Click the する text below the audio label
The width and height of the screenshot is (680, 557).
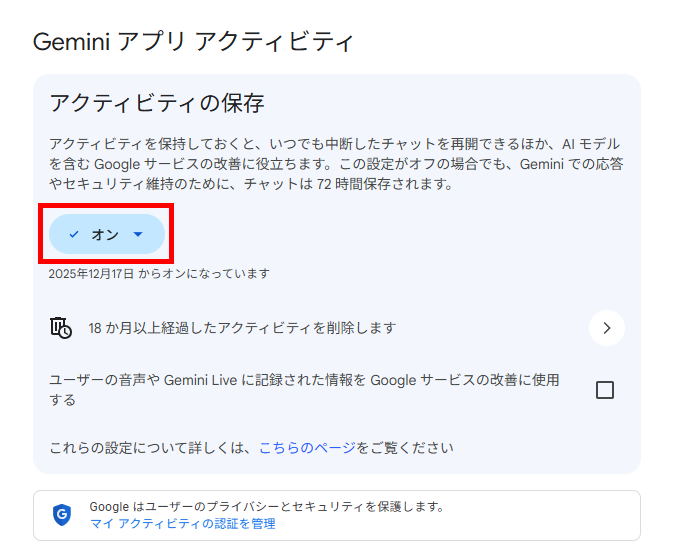pyautogui.click(x=62, y=400)
